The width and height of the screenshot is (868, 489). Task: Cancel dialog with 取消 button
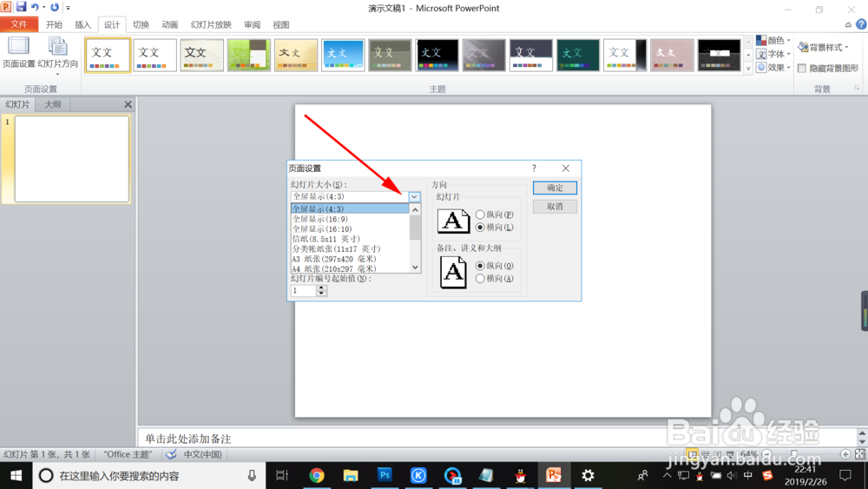(x=555, y=207)
